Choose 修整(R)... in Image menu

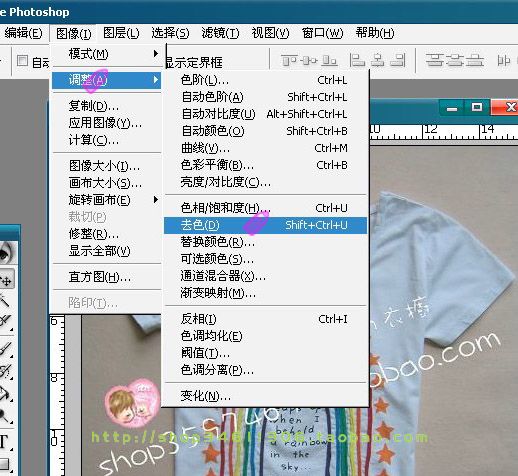pos(107,234)
